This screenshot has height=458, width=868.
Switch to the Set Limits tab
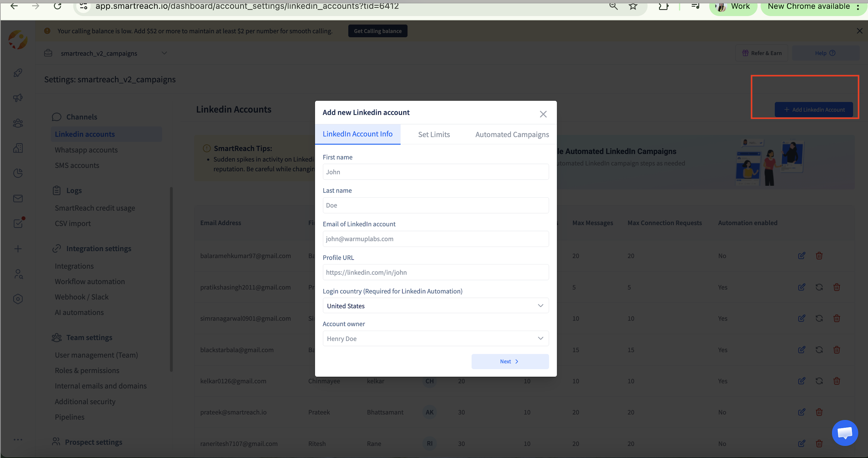434,134
